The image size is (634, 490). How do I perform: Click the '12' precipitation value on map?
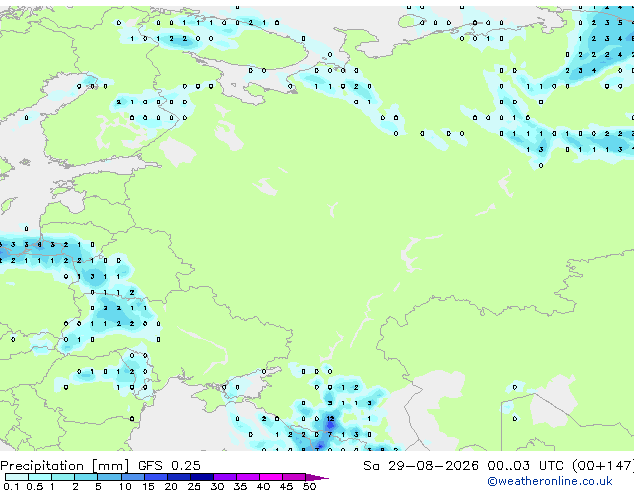click(330, 418)
